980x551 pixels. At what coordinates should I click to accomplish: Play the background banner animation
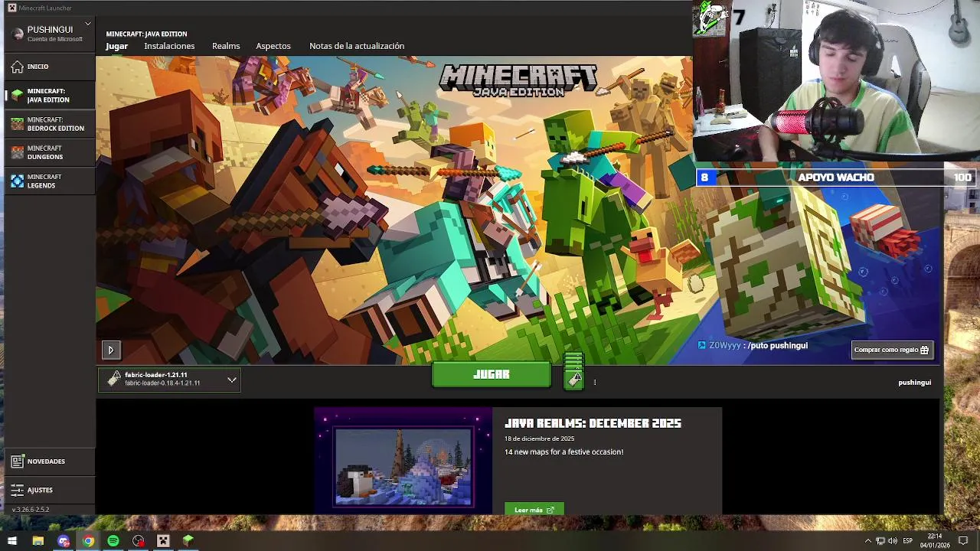[x=111, y=350]
